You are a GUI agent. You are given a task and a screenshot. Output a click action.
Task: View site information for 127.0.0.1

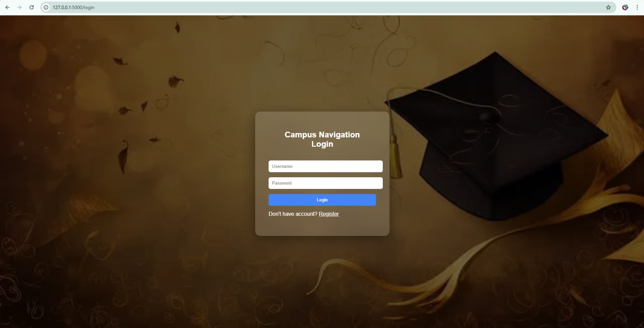[x=46, y=7]
